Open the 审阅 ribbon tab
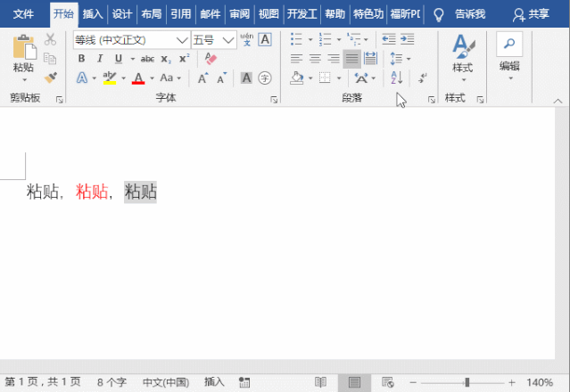The image size is (570, 392). coord(239,14)
